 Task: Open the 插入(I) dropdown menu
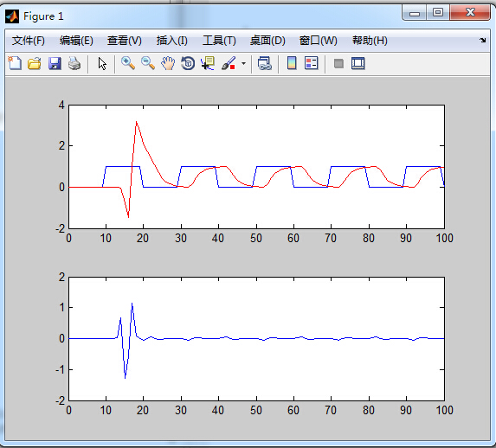click(171, 41)
